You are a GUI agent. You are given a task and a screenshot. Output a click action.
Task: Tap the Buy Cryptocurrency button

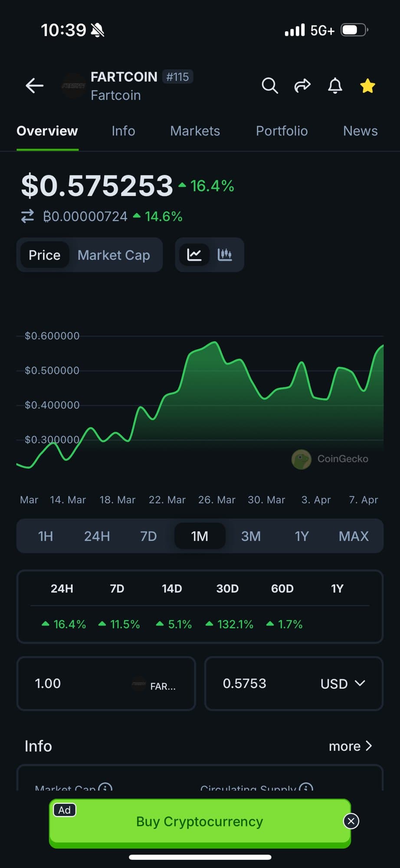coord(200,822)
